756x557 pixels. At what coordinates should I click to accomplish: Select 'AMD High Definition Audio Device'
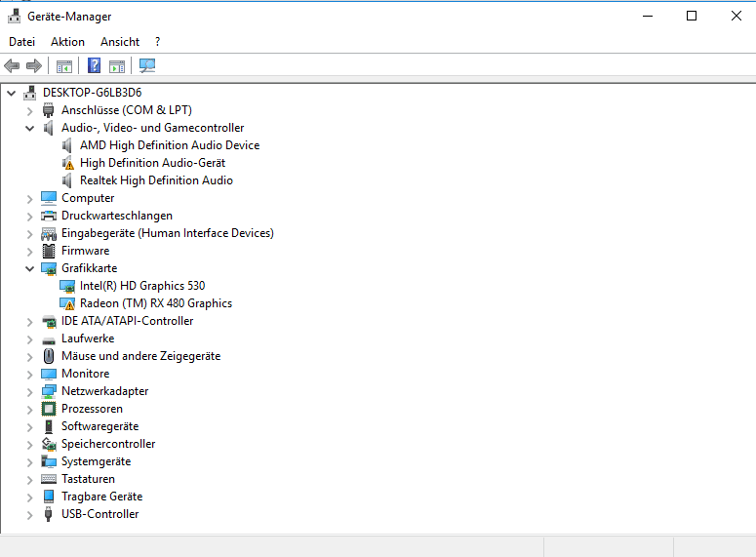tap(170, 145)
